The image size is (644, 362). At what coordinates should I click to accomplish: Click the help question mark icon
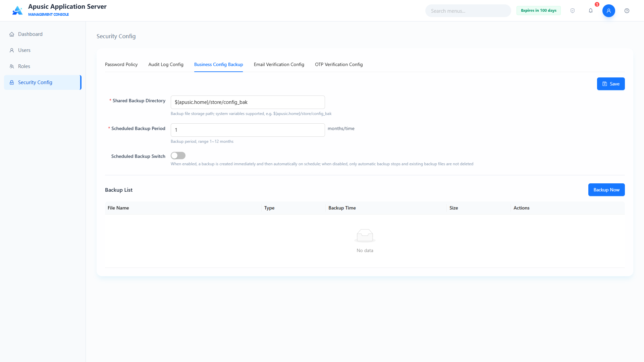coord(627,11)
